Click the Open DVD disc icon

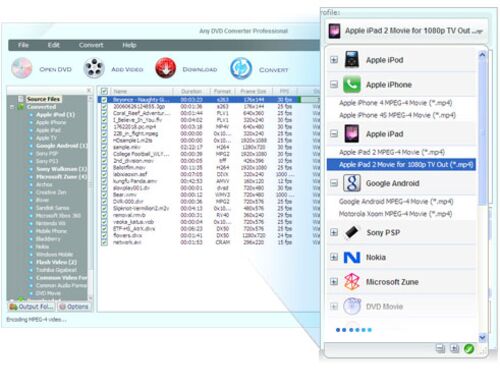coord(22,68)
